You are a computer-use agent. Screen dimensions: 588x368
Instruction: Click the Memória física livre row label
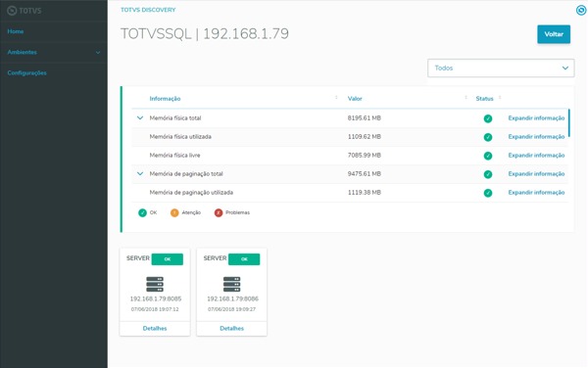tap(174, 155)
